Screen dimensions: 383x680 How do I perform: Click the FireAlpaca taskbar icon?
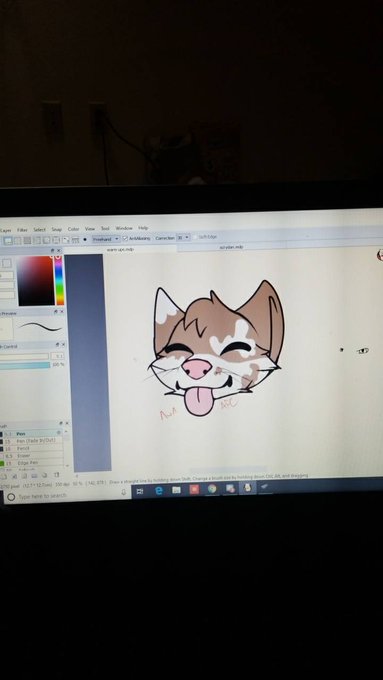coord(247,487)
